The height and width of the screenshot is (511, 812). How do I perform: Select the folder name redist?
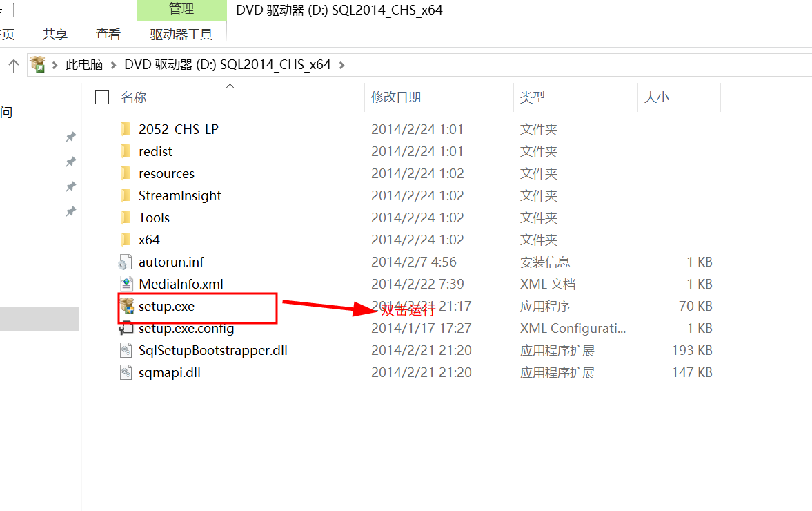point(155,151)
